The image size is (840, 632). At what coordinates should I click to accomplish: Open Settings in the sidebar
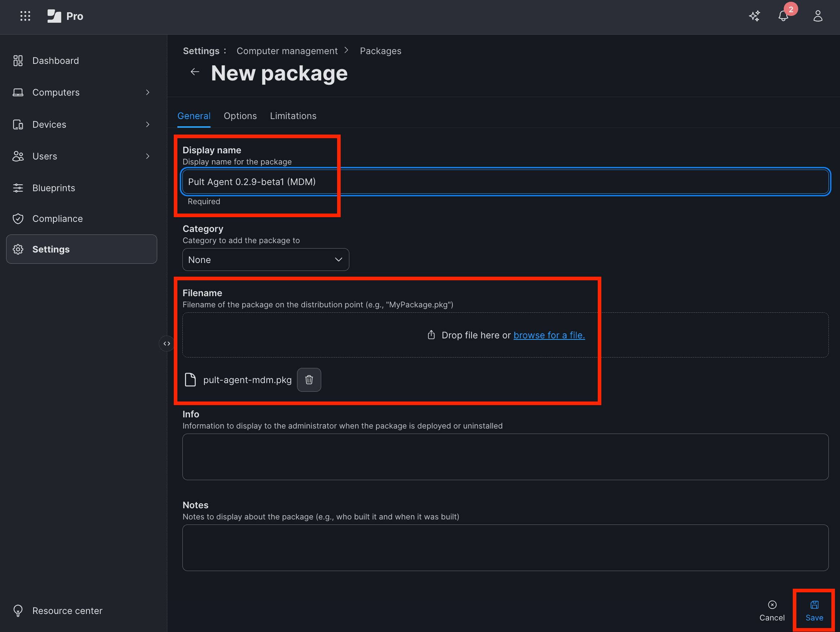(x=81, y=249)
